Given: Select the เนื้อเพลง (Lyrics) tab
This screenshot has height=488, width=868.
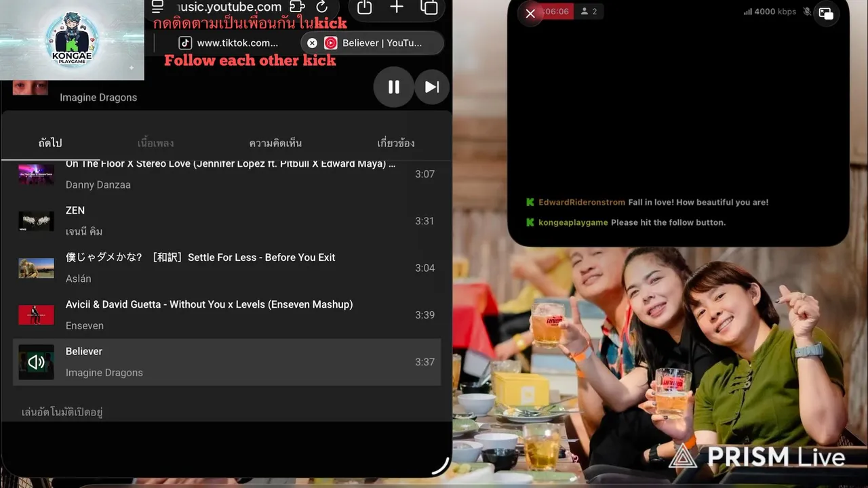Looking at the screenshot, I should 155,143.
